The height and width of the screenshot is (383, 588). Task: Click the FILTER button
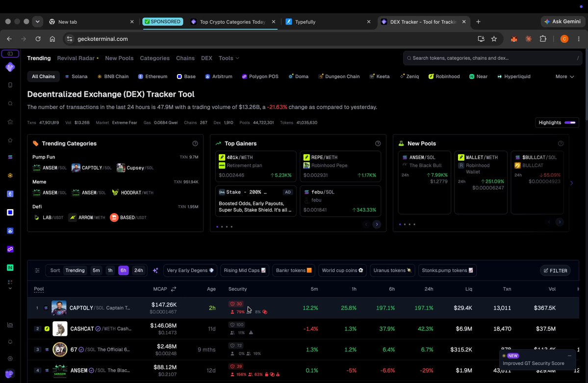click(x=555, y=271)
